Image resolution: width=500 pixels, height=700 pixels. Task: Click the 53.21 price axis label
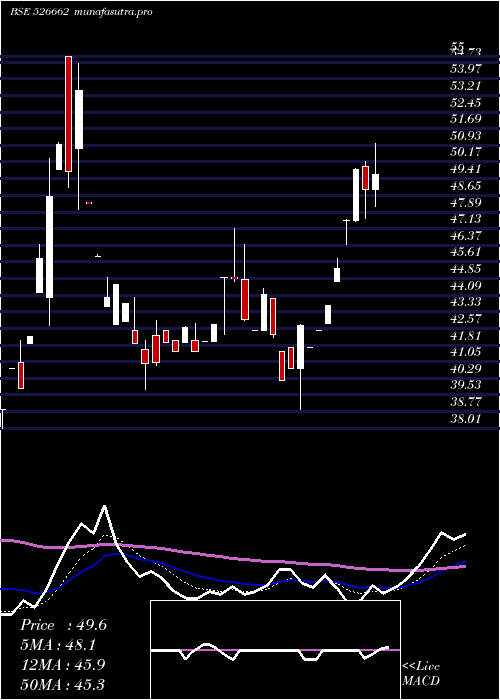click(x=466, y=85)
